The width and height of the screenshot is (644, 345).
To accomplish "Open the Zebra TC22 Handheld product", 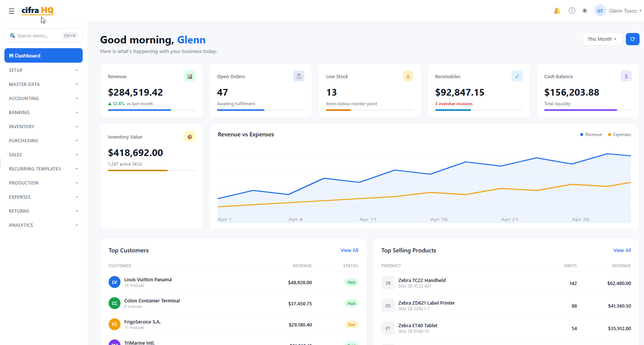I will [422, 280].
